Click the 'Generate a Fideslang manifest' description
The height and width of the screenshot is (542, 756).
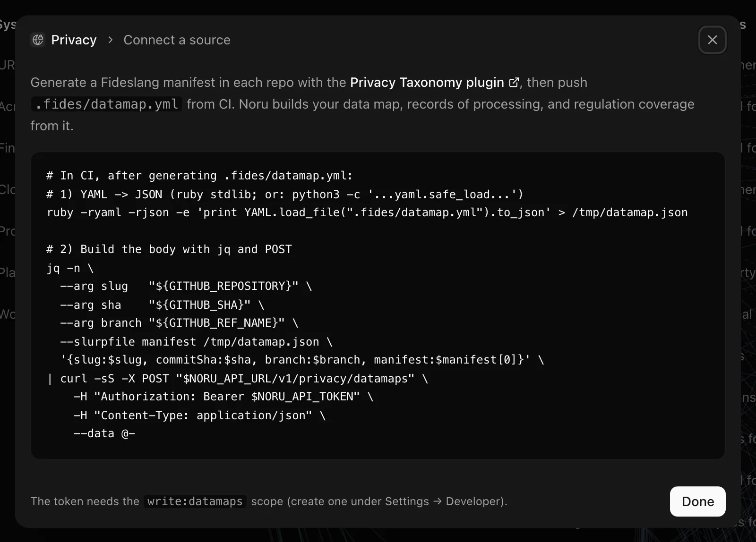click(x=362, y=104)
